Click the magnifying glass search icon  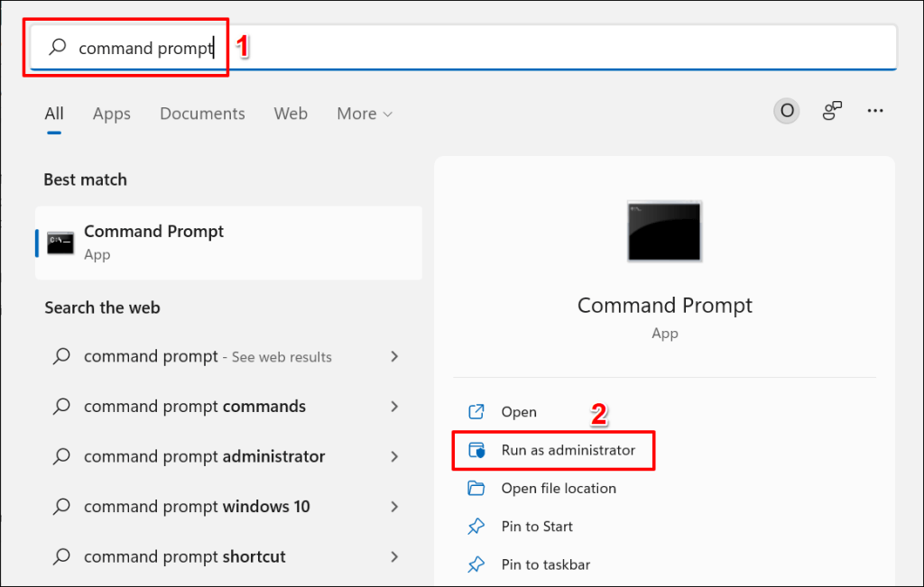(57, 47)
